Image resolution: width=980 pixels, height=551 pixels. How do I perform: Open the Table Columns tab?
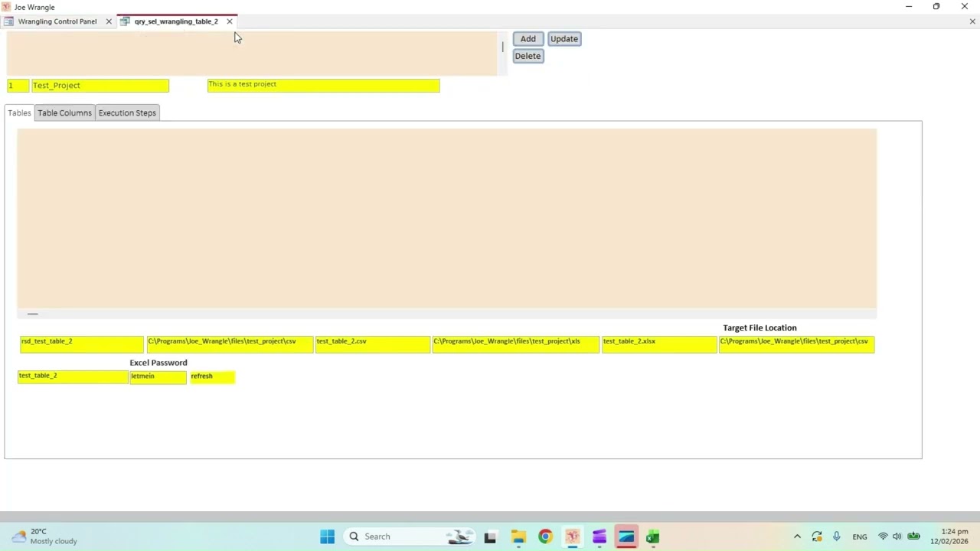(x=64, y=112)
